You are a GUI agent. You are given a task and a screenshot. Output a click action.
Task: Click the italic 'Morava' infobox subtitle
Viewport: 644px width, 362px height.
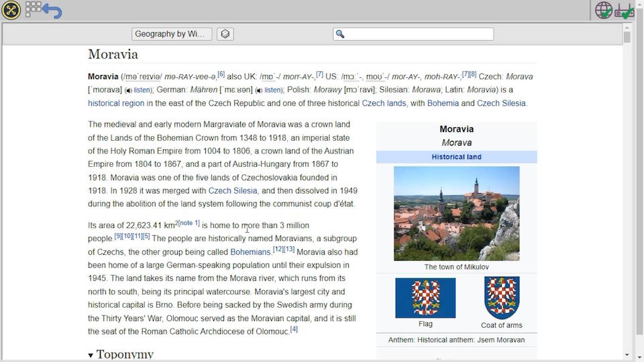(456, 143)
